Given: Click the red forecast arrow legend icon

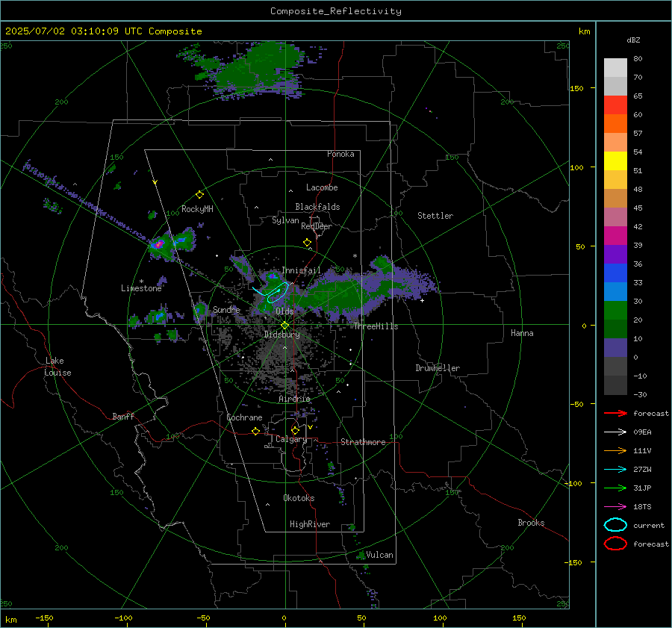Looking at the screenshot, I should [615, 413].
